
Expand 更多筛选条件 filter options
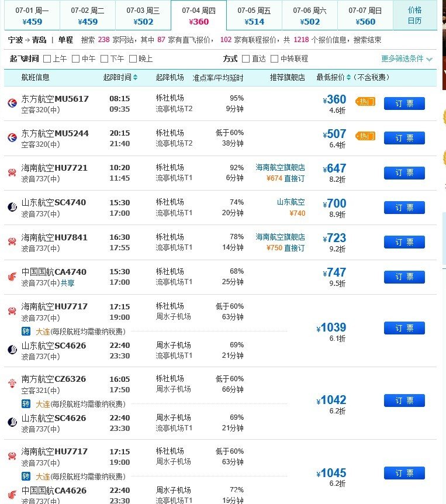(407, 59)
